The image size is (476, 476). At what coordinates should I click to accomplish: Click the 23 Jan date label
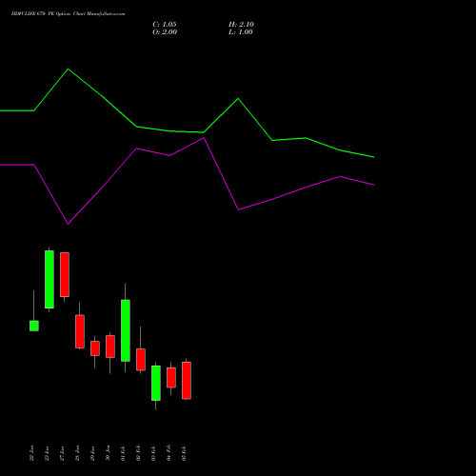[47, 453]
